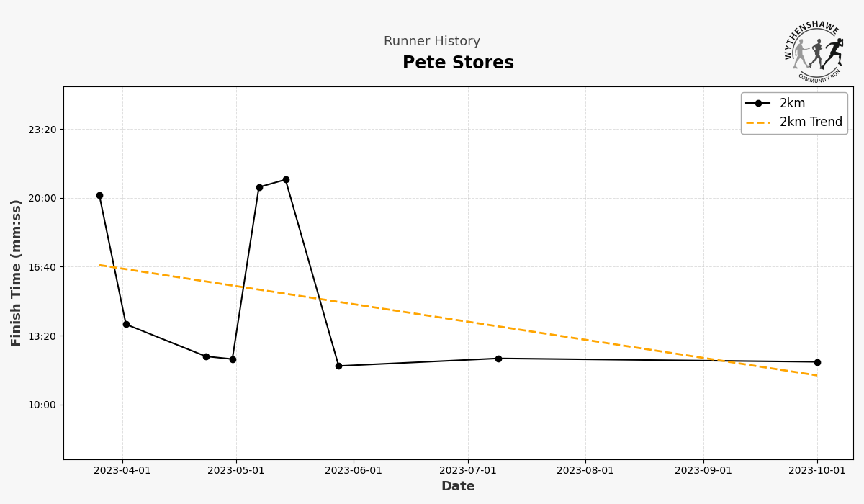Viewport: 864px width, 504px height.
Task: Click the lowest data point near late May
Action: click(338, 366)
